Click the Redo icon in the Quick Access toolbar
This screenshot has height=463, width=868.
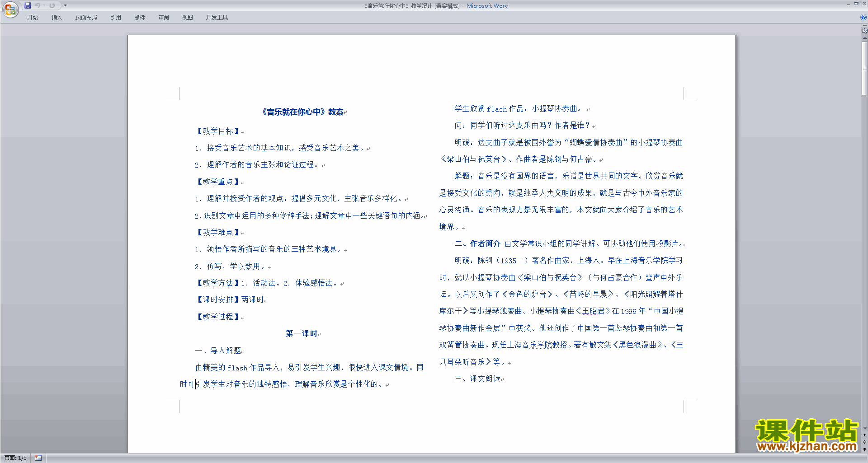(52, 5)
